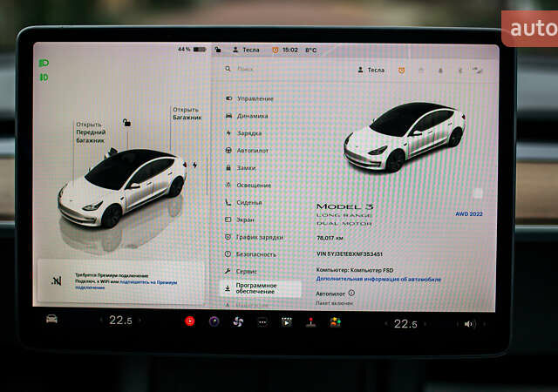Open the Тесла driver profile dropdown
Screen dimensions: 558x392
coord(371,70)
